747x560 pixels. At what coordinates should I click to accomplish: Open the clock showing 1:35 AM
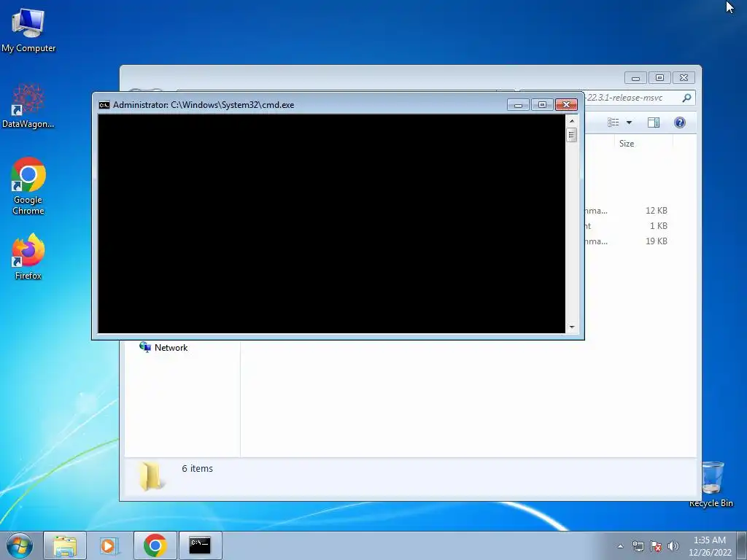click(x=709, y=546)
